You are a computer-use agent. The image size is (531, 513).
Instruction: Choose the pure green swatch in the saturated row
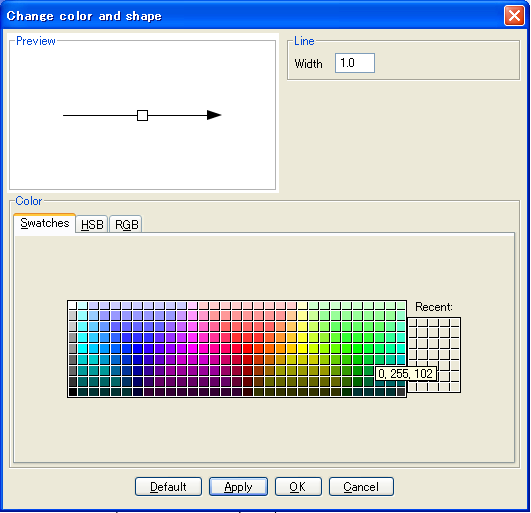click(357, 348)
